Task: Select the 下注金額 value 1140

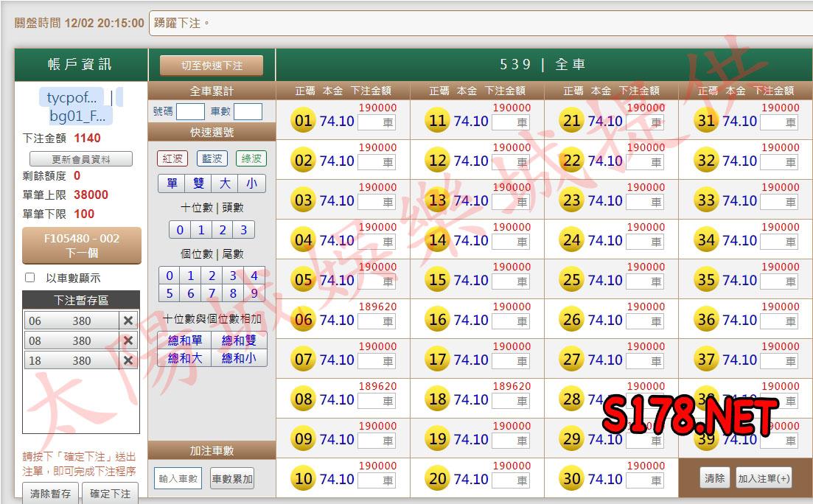Action: pos(87,138)
